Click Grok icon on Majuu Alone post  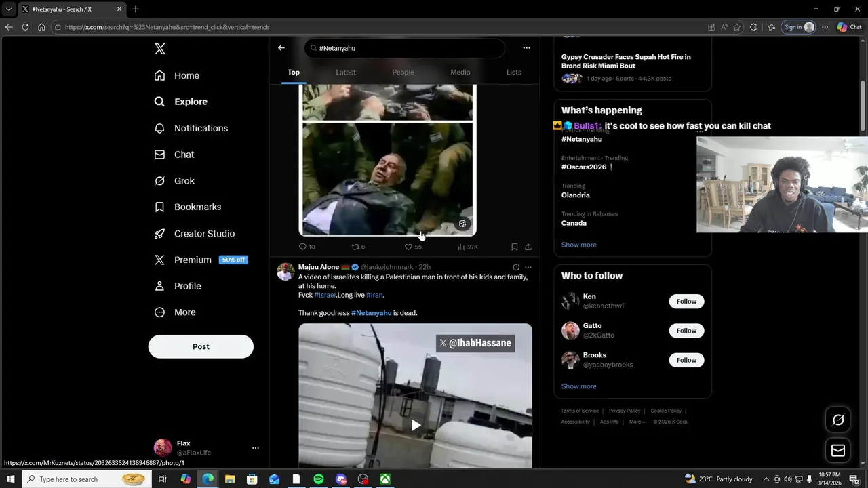coord(516,267)
